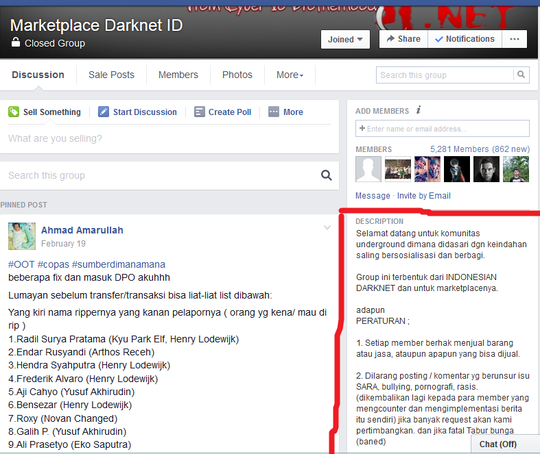Viewport: 540px width, 454px height.
Task: Open the 5,281 Members link
Action: tap(480, 149)
